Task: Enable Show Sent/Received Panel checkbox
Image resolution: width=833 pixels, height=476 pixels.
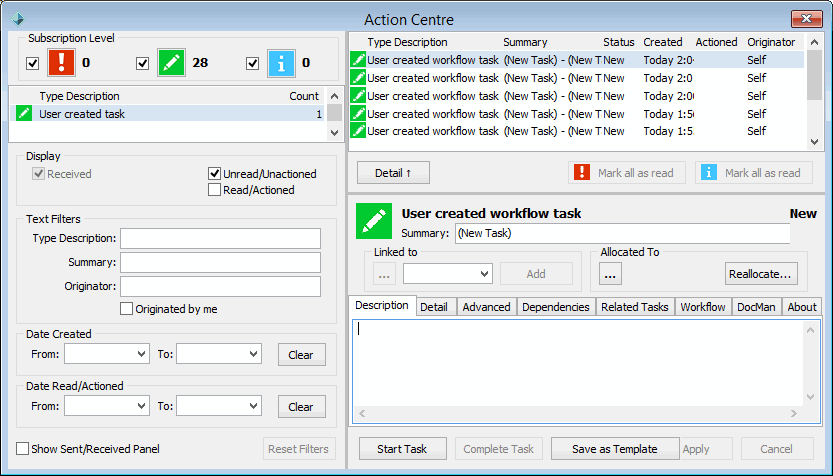Action: pyautogui.click(x=22, y=449)
